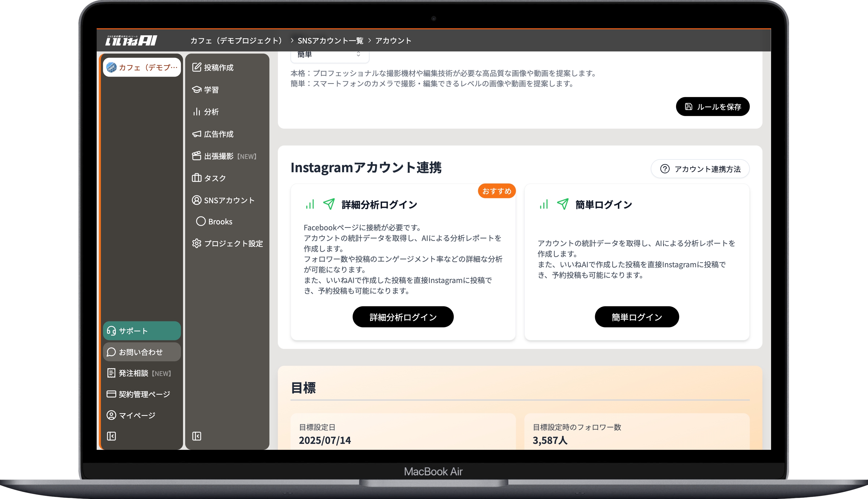The width and height of the screenshot is (868, 499).
Task: Go to the 分析 section
Action: 227,112
